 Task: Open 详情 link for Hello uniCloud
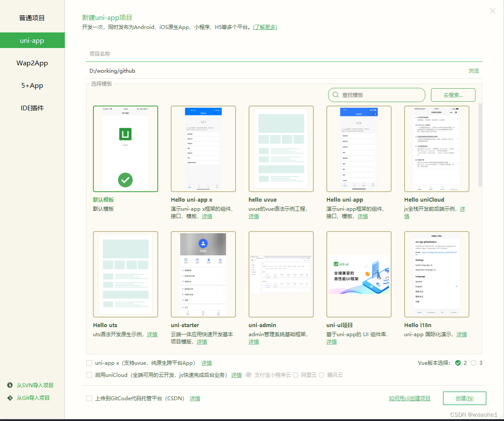coord(462,209)
